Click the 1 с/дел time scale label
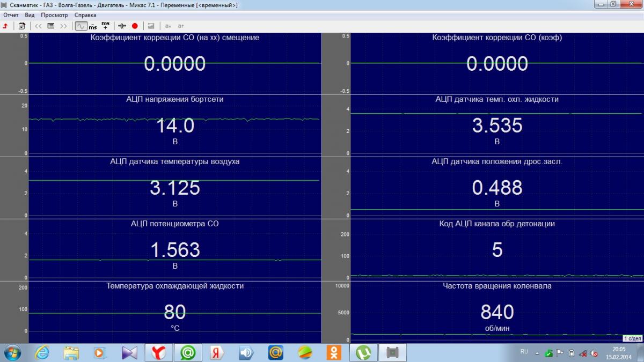 [633, 338]
